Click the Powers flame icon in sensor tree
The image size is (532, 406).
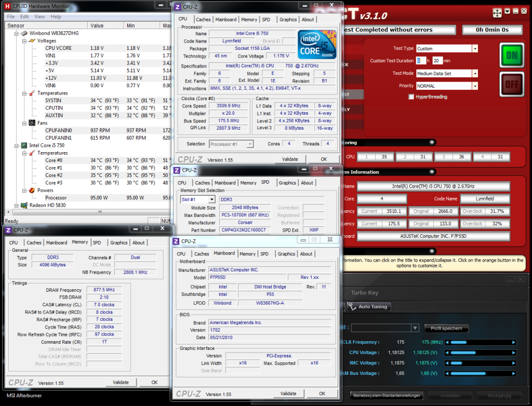(x=31, y=191)
